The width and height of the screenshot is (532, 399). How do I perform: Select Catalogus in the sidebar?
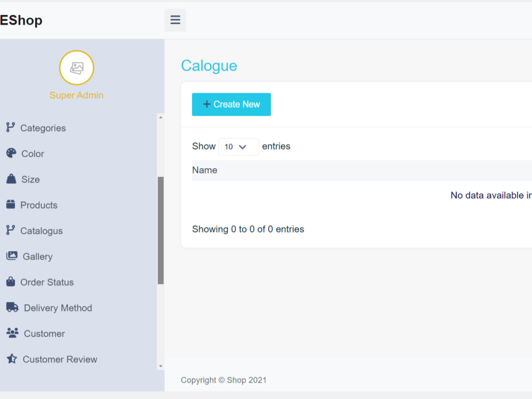pos(41,231)
